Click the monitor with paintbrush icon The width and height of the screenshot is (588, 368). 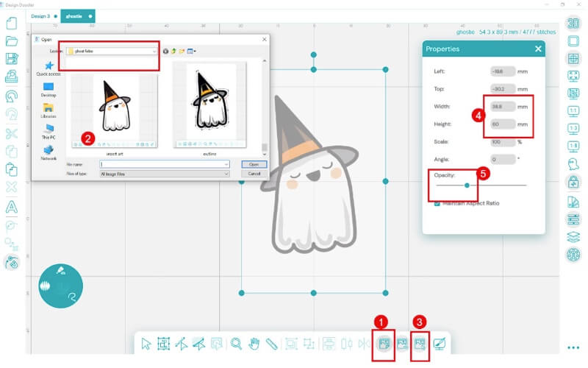(439, 344)
